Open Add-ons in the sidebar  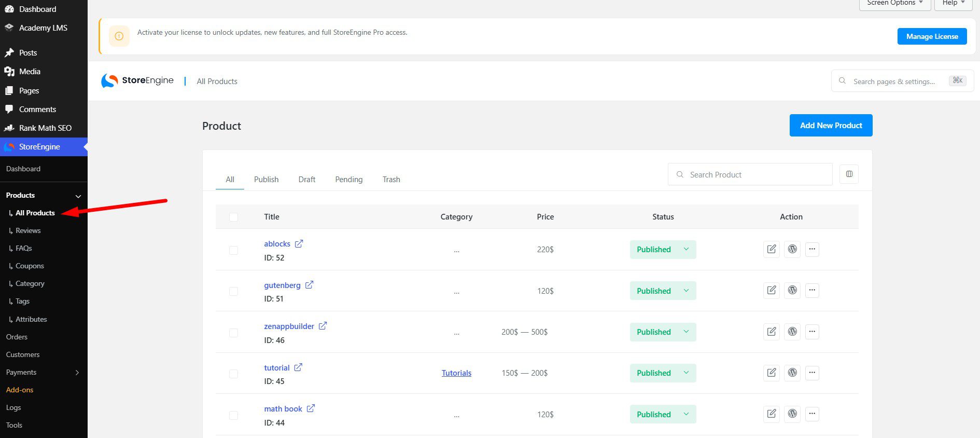(x=20, y=390)
